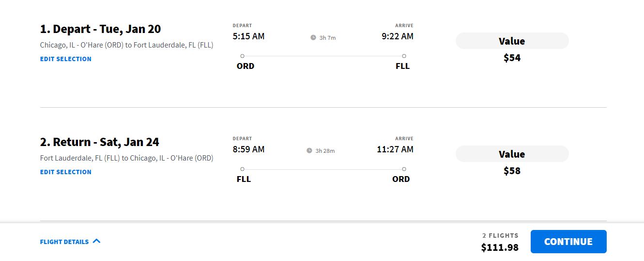This screenshot has height=261, width=644.
Task: Edit selection for the Jan 24 return
Action: [x=66, y=172]
